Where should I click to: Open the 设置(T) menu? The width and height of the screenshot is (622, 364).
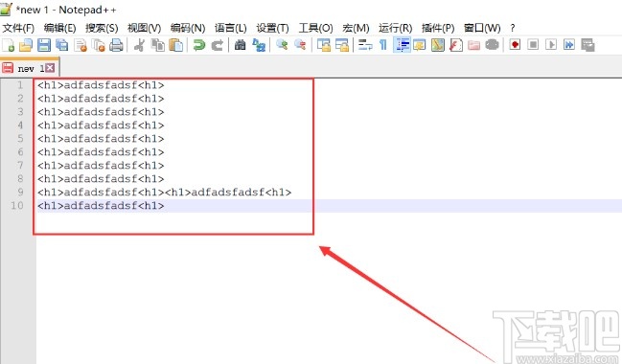[x=272, y=28]
